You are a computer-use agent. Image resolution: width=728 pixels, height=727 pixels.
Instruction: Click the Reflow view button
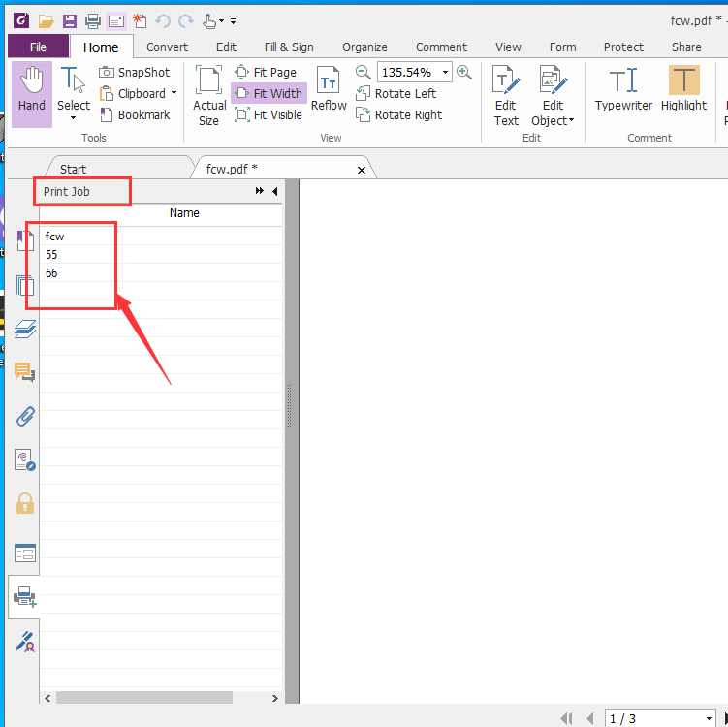pos(329,93)
